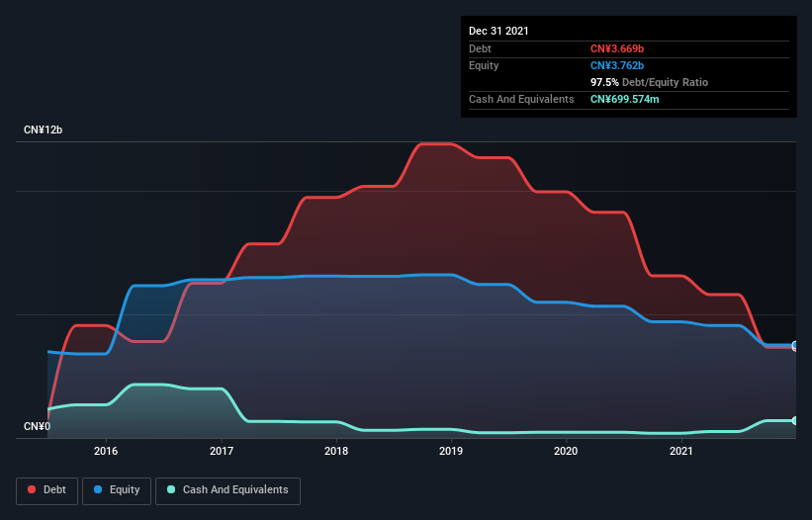812x520 pixels.
Task: Click the 2018 x-axis label
Action: [x=336, y=451]
